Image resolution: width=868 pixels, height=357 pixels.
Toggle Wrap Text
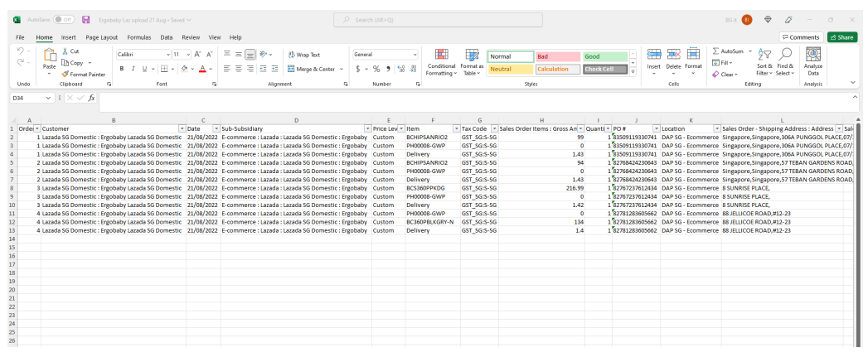pos(304,55)
